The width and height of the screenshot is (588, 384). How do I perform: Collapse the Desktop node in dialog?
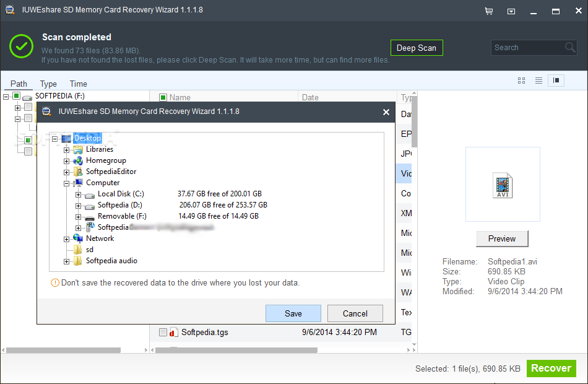pos(54,139)
